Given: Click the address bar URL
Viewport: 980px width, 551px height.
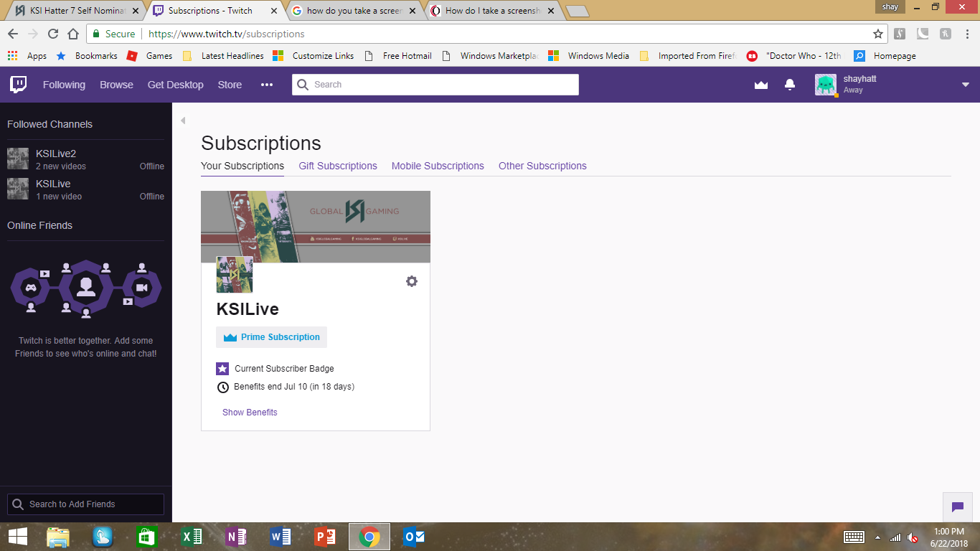Looking at the screenshot, I should [x=225, y=34].
